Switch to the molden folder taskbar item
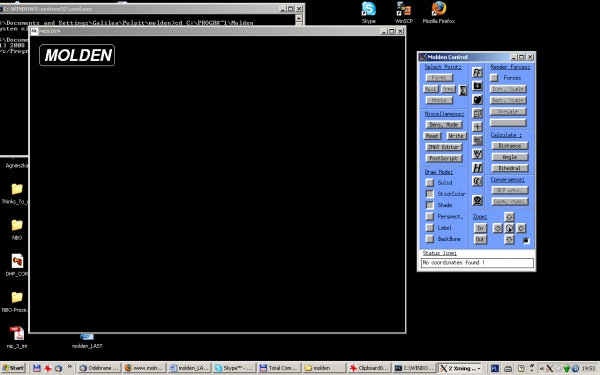The image size is (600, 375). [x=324, y=368]
